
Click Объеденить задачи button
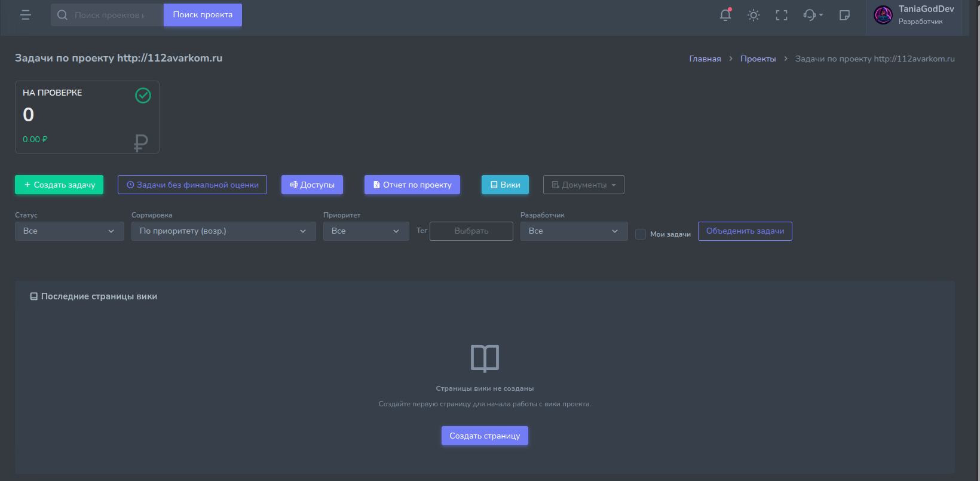coord(745,231)
